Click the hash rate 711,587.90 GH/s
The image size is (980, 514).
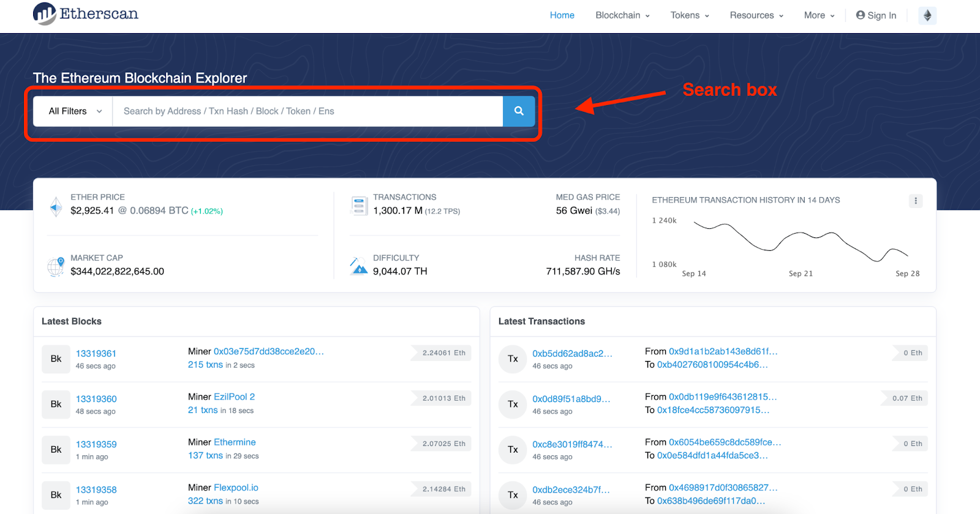583,271
